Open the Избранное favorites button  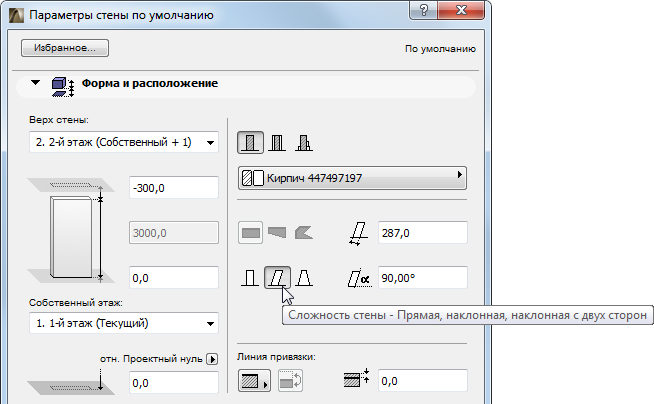tap(65, 48)
